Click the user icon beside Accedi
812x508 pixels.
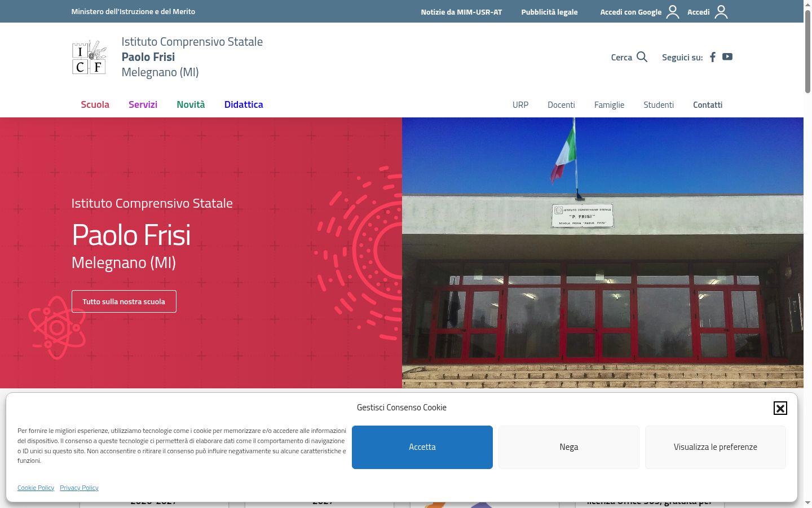(721, 12)
